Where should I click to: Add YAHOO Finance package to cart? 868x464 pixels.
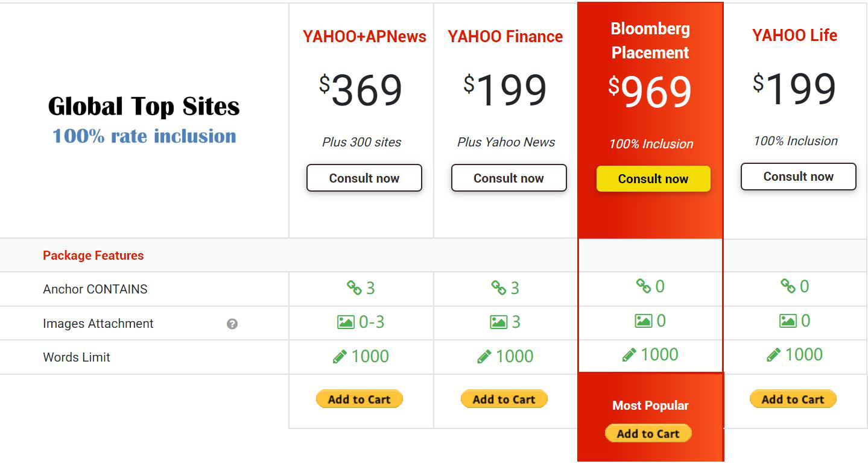click(x=504, y=399)
